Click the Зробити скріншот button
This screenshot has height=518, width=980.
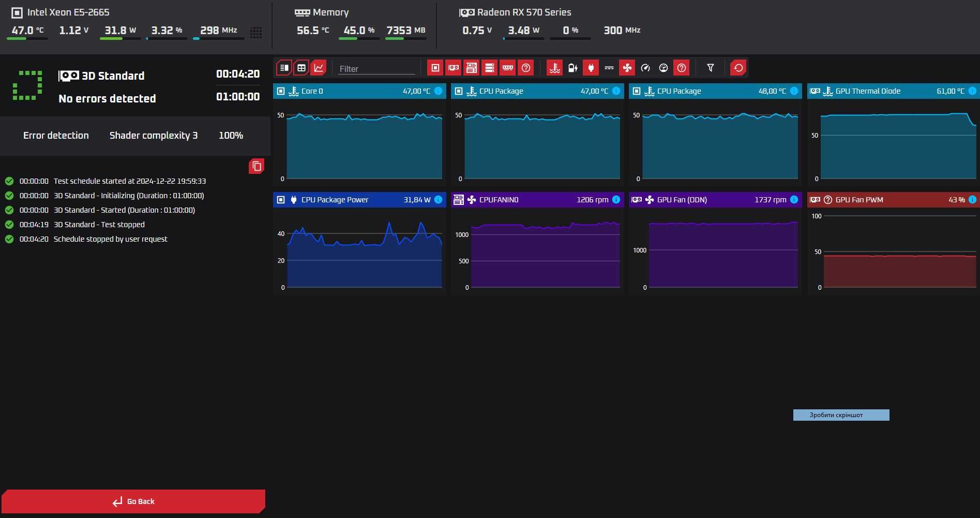point(841,415)
